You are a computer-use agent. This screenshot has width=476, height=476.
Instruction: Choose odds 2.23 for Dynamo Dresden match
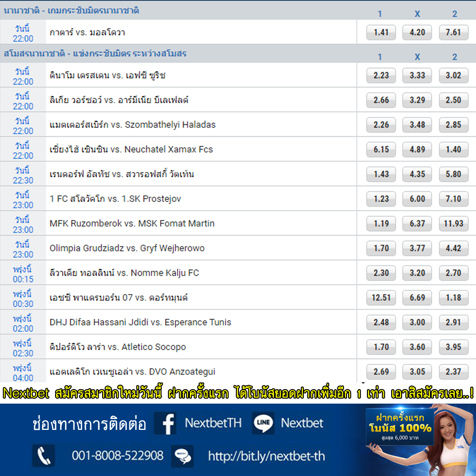coord(381,75)
